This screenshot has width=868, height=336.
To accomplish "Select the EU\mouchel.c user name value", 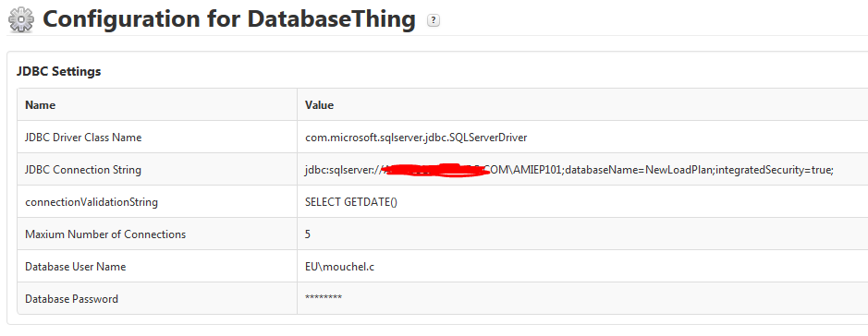I will click(x=339, y=267).
